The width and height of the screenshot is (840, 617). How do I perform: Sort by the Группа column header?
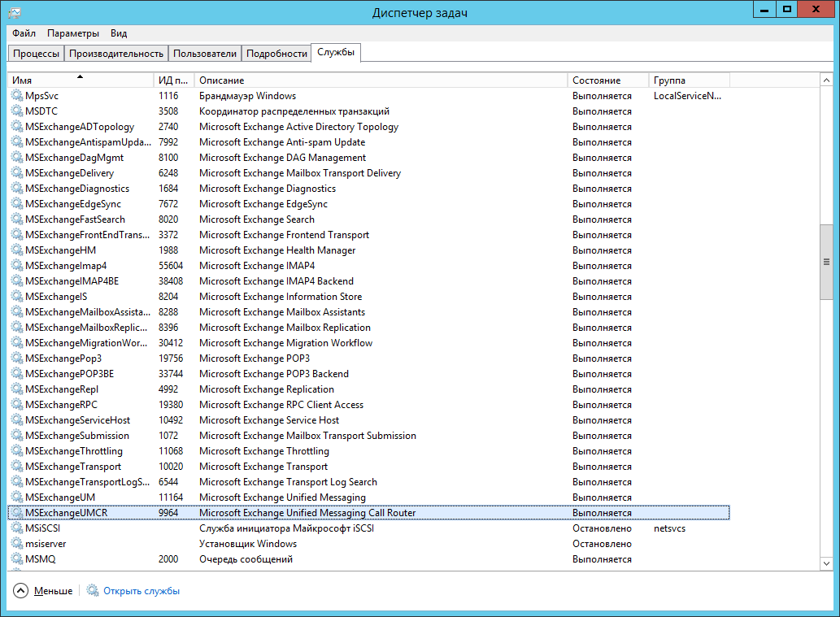(x=690, y=80)
